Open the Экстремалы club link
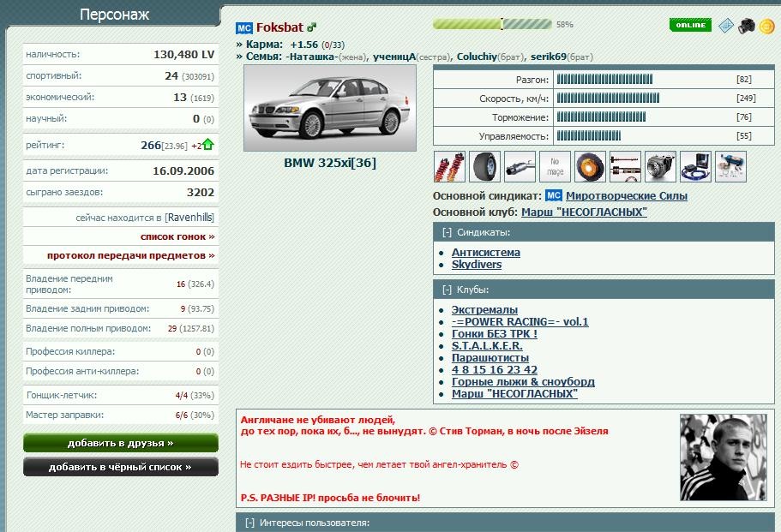 coord(484,310)
